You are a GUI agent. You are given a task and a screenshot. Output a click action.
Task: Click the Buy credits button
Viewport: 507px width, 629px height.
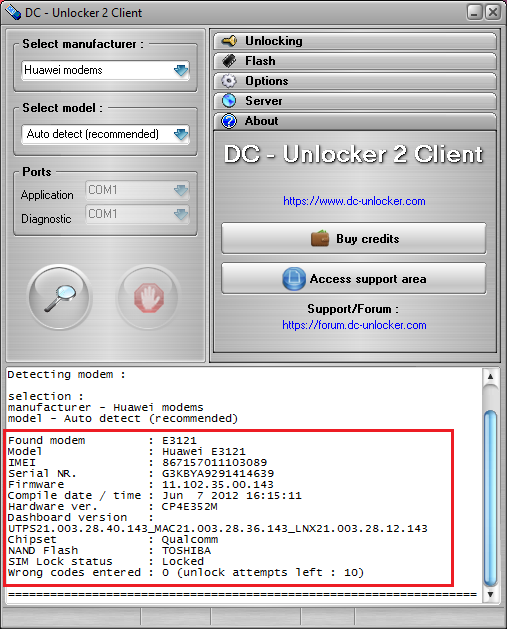[x=354, y=239]
